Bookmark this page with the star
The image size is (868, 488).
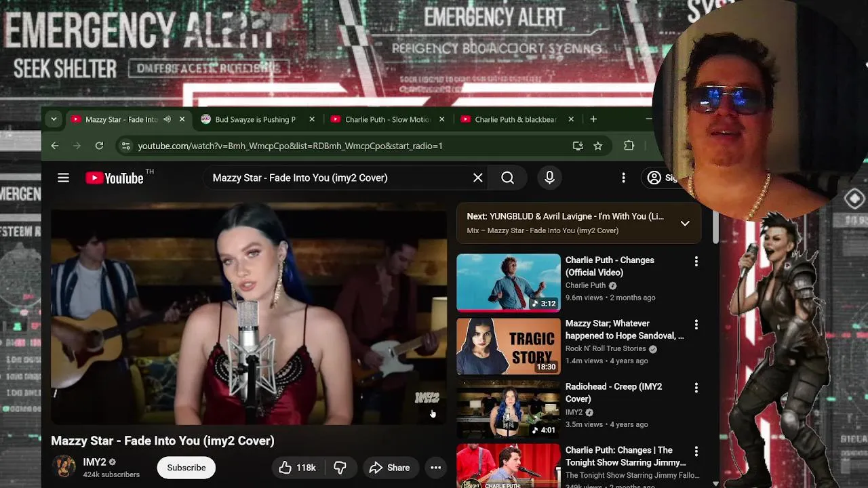(x=597, y=146)
